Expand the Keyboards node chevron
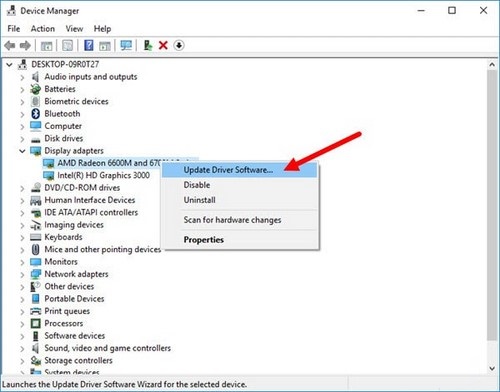Image resolution: width=500 pixels, height=392 pixels. tap(22, 238)
